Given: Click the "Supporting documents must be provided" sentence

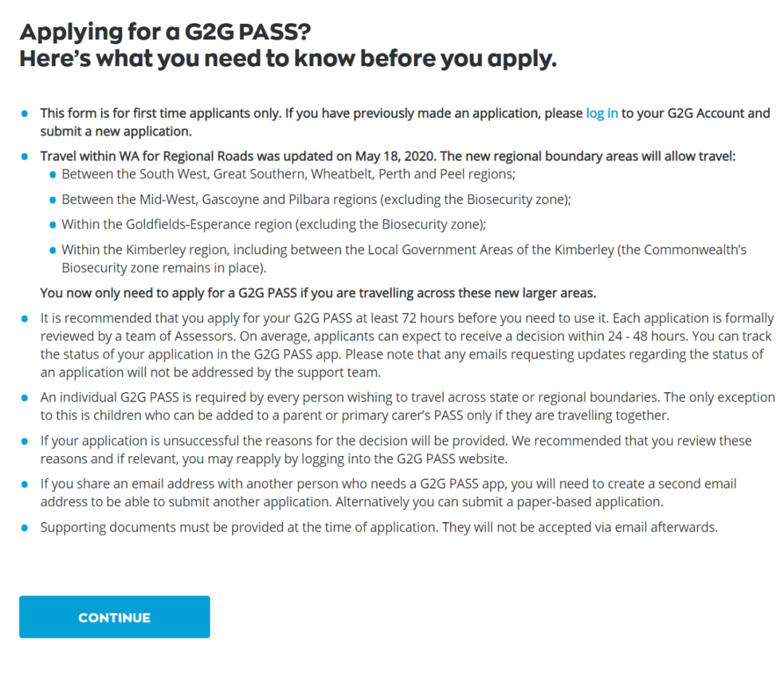Looking at the screenshot, I should [x=378, y=527].
